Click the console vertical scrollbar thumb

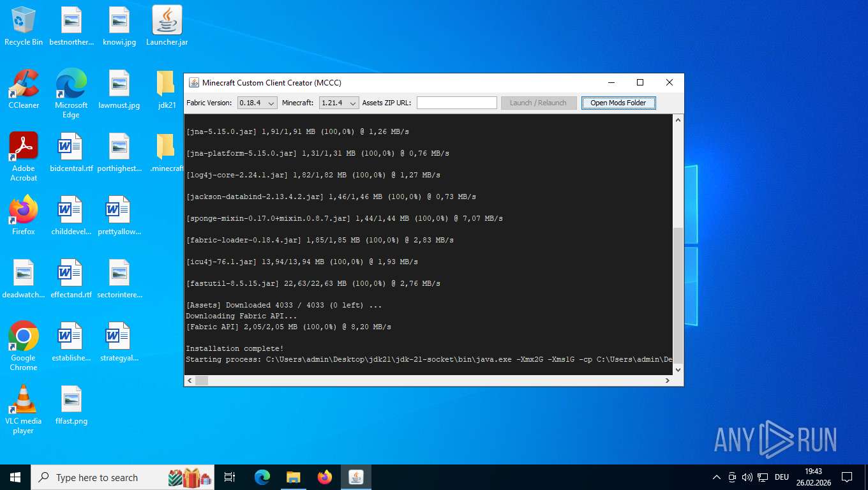point(678,295)
